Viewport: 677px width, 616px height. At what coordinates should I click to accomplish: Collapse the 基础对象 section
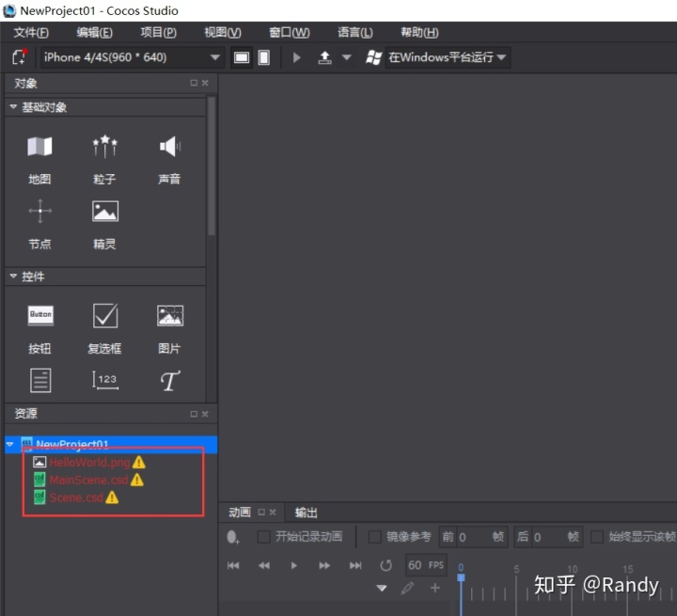13,106
